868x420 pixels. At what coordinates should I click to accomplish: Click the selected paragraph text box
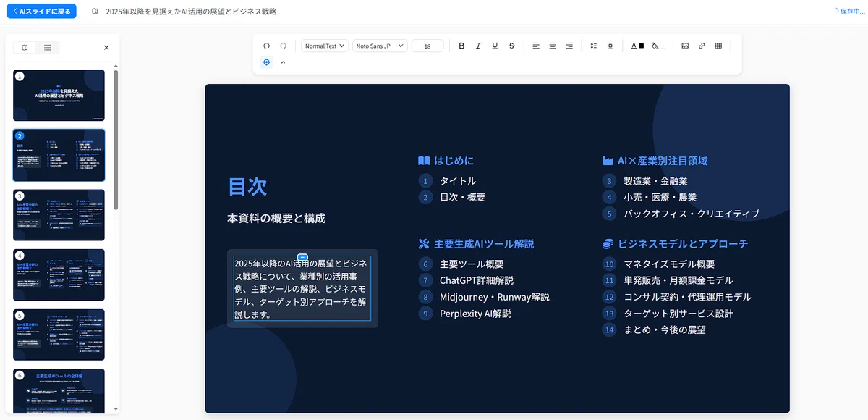(x=302, y=288)
